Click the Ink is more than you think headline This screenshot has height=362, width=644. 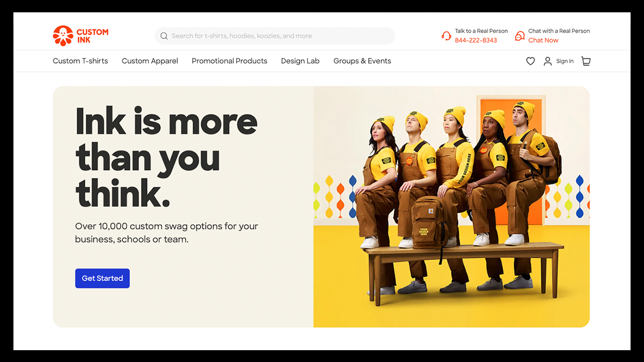coord(166,157)
